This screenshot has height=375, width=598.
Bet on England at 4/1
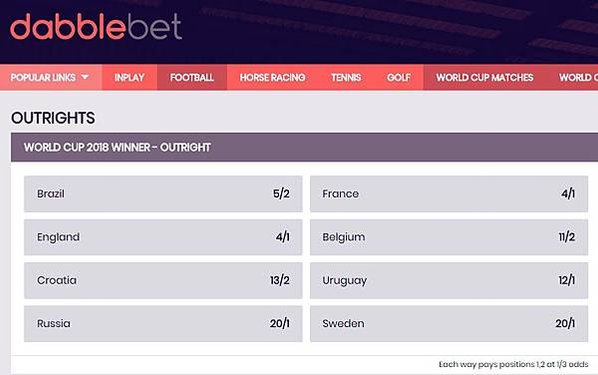click(x=163, y=237)
